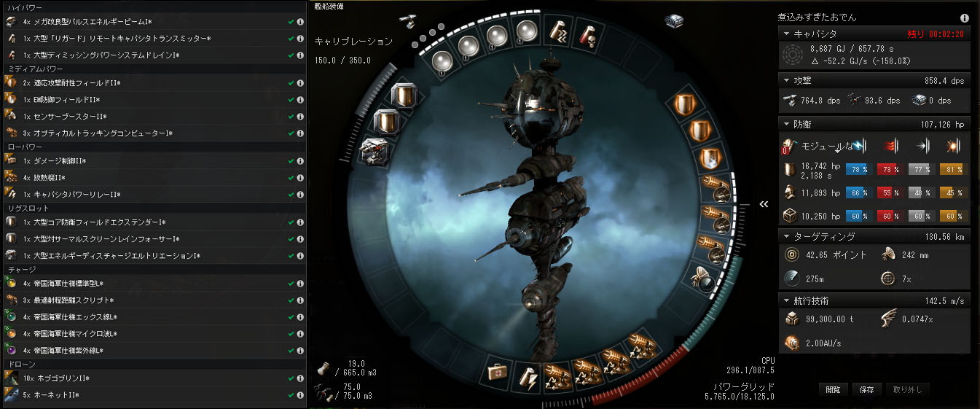The width and height of the screenshot is (980, 409).
Task: Click capacitor remaining time 00:02:20
Action: 946,34
